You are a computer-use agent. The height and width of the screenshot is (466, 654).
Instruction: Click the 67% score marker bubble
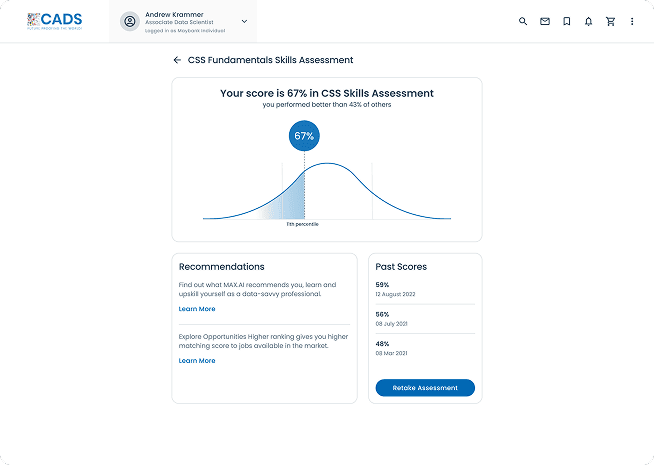tap(304, 136)
